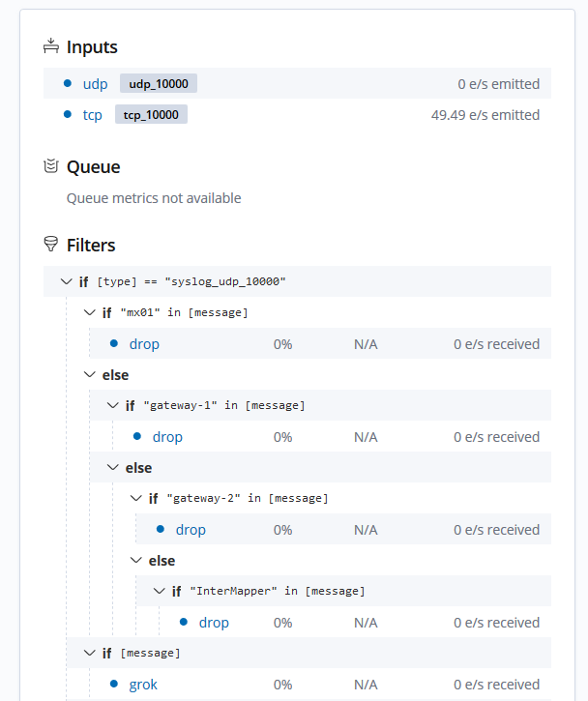Collapse the if [message] block

[90, 653]
